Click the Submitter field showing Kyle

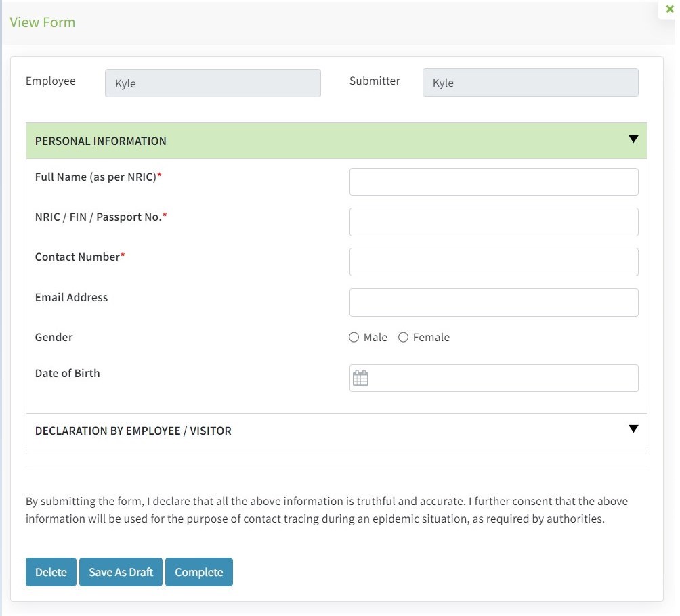click(x=530, y=83)
